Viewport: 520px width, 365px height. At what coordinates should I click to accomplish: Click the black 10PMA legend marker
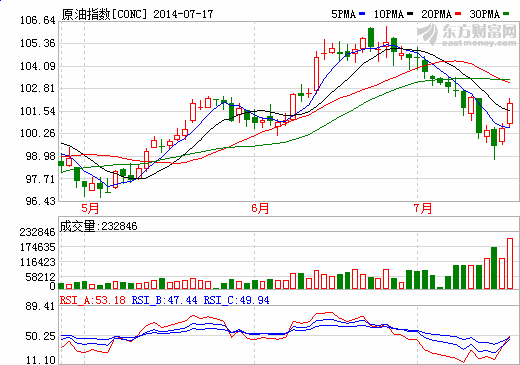[410, 14]
